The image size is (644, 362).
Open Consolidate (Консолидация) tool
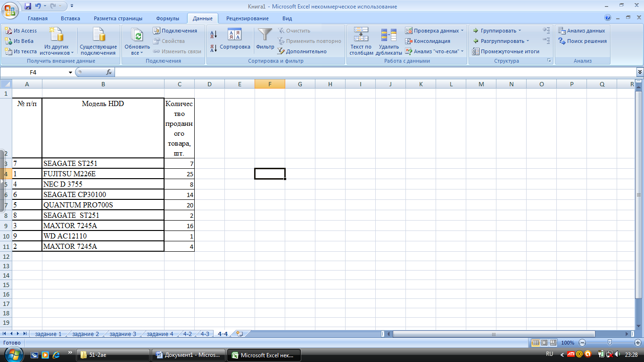(428, 41)
